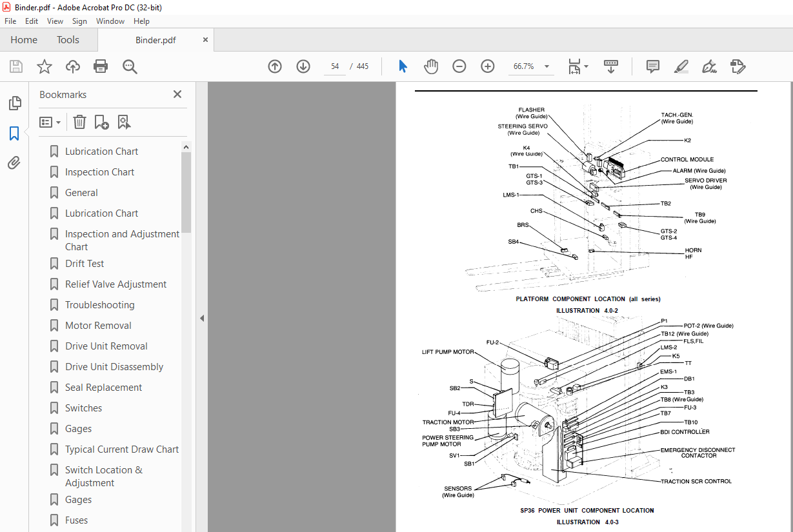Show the page thumbnails panel

(14, 103)
